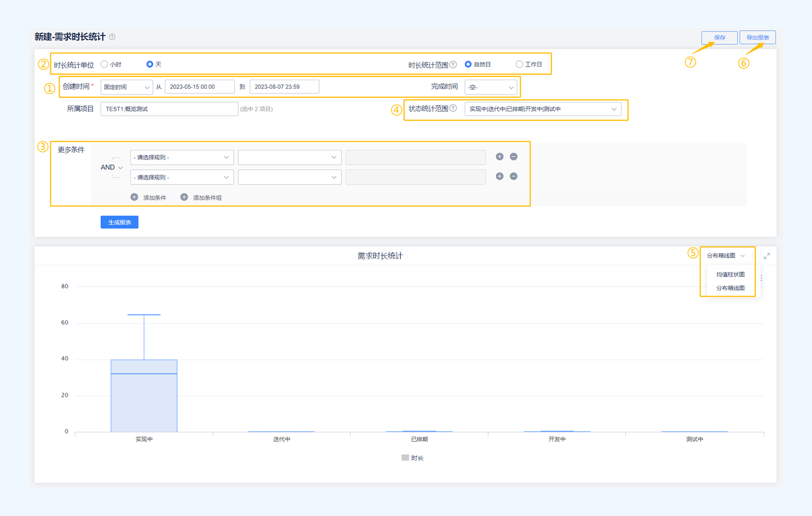Select 天 duration unit

[x=150, y=64]
